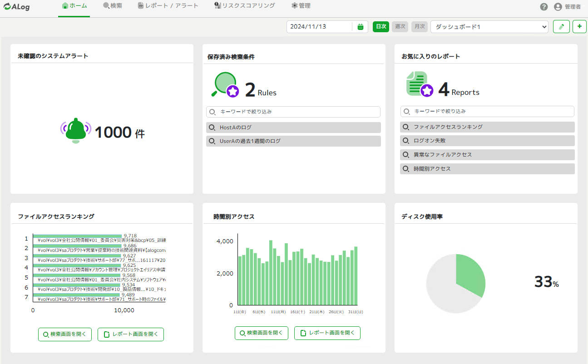
Task: Open the 検索 tab
Action: click(113, 6)
